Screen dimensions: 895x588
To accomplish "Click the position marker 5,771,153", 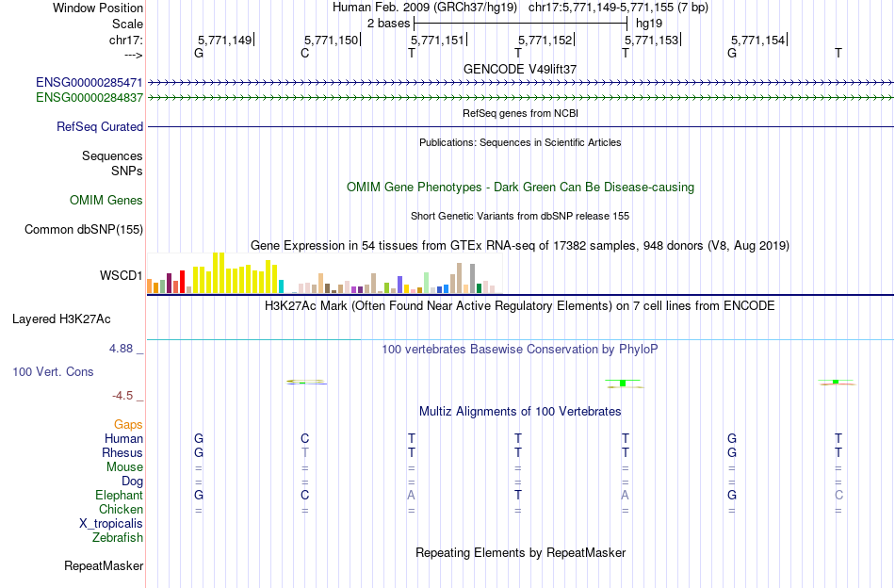I will pyautogui.click(x=652, y=40).
